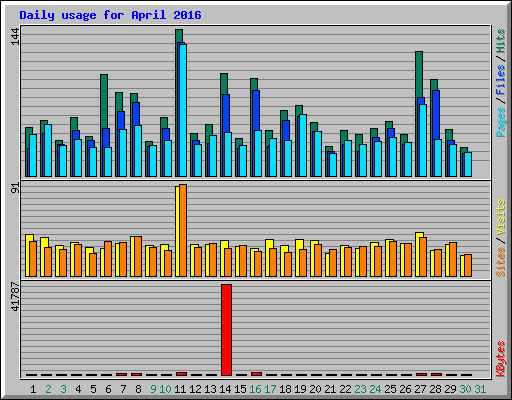
Task: Click day label '29' on the x-axis
Action: tap(450, 389)
